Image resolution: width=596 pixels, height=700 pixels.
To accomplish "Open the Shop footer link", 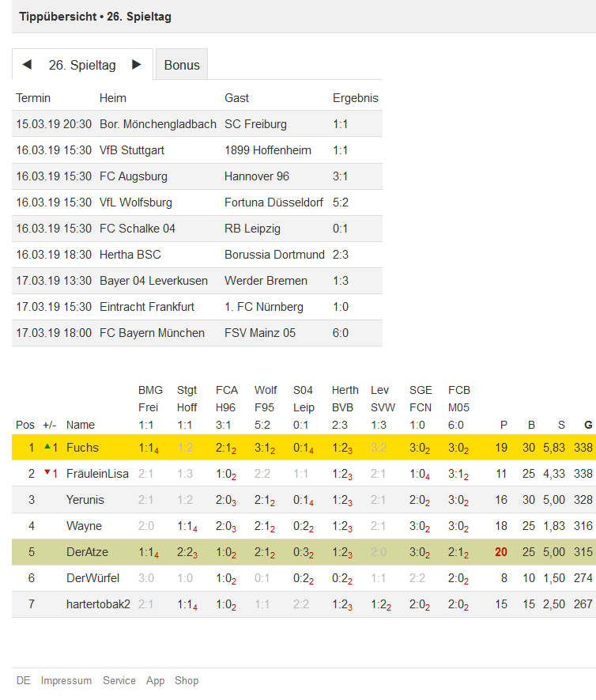I will pos(187,680).
